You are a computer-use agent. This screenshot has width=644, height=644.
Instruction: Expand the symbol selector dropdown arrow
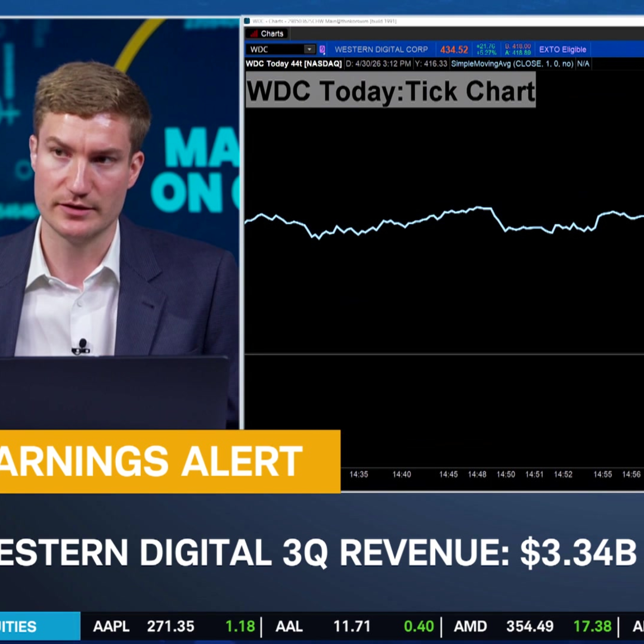pyautogui.click(x=309, y=49)
